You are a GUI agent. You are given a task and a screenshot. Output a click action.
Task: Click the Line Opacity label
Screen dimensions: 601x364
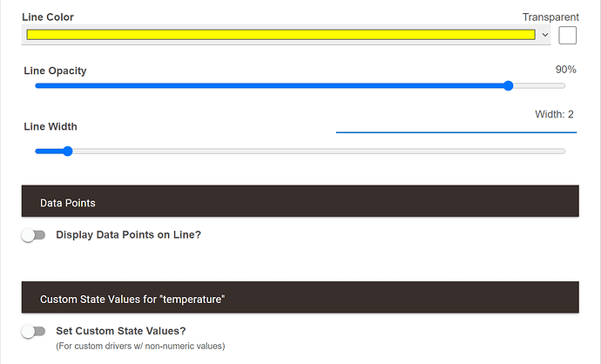[55, 71]
